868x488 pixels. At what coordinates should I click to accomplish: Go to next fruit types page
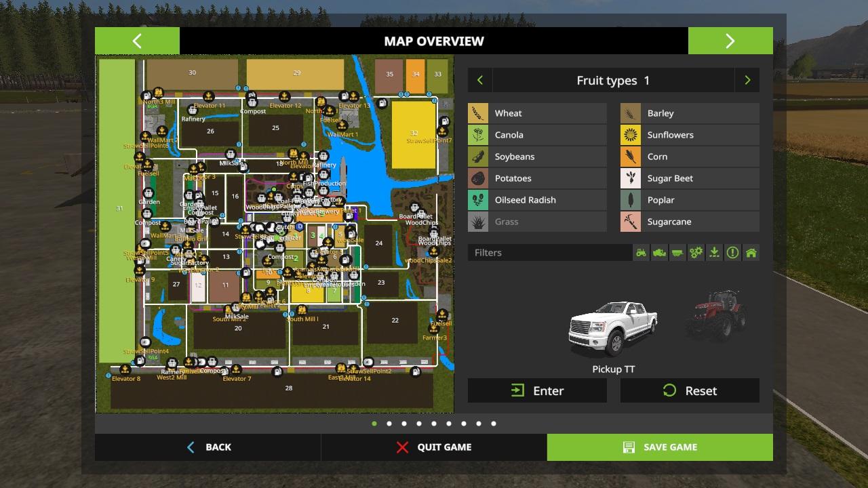click(x=747, y=81)
